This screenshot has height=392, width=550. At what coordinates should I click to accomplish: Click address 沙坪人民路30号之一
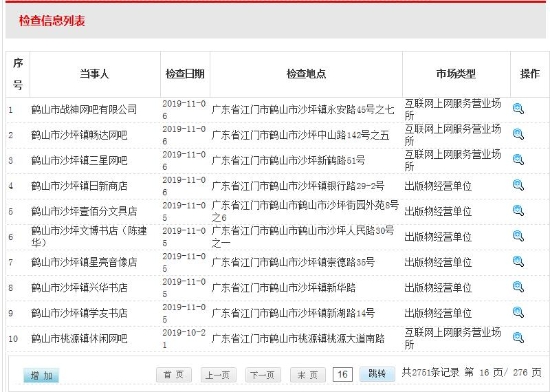coord(303,236)
